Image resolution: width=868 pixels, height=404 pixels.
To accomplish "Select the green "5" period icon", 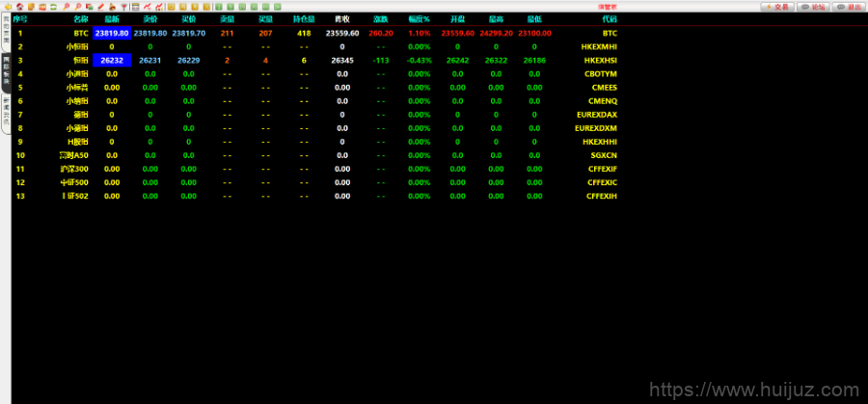I will pos(231,7).
